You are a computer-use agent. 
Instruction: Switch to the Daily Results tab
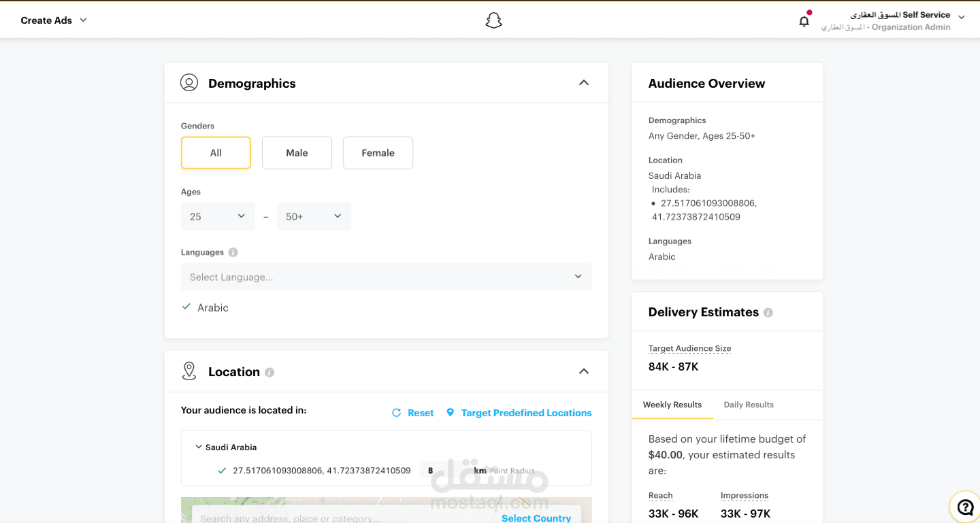pos(749,405)
